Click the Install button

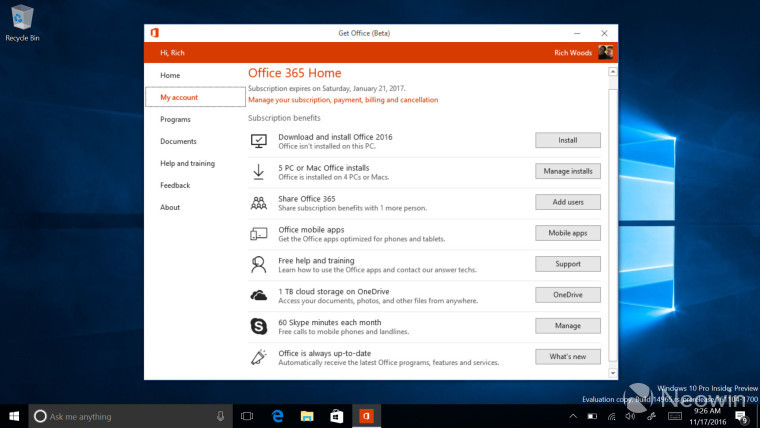point(568,140)
